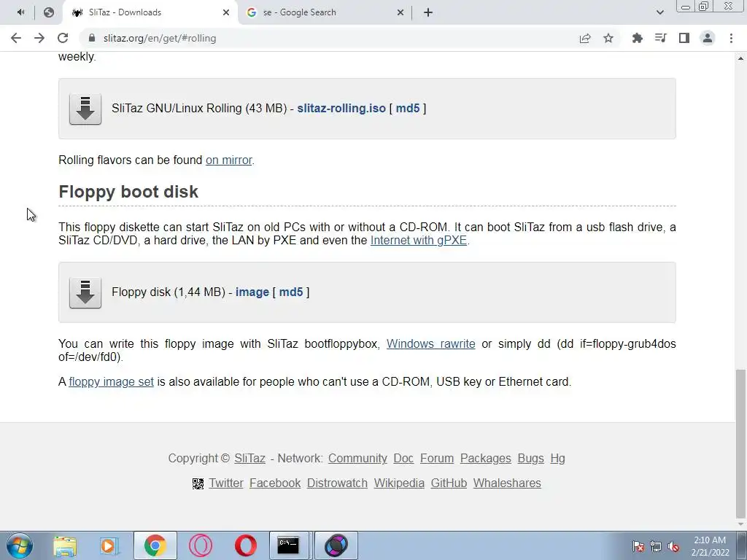
Task: Click the network tray icon
Action: pyautogui.click(x=656, y=546)
